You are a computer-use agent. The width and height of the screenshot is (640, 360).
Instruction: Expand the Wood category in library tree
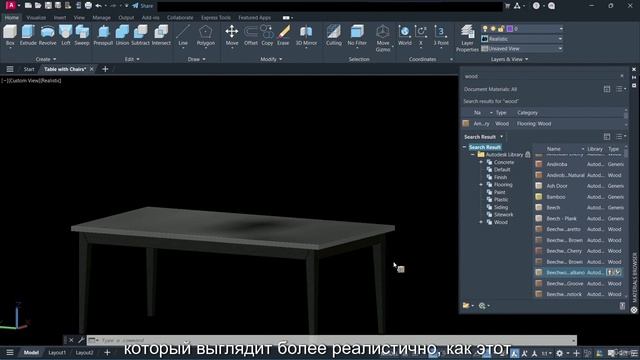481,222
